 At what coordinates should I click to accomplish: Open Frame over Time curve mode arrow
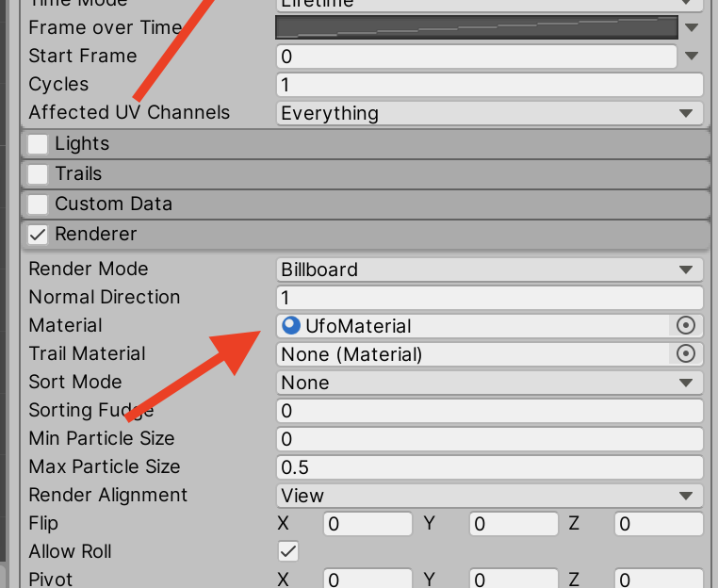693,27
